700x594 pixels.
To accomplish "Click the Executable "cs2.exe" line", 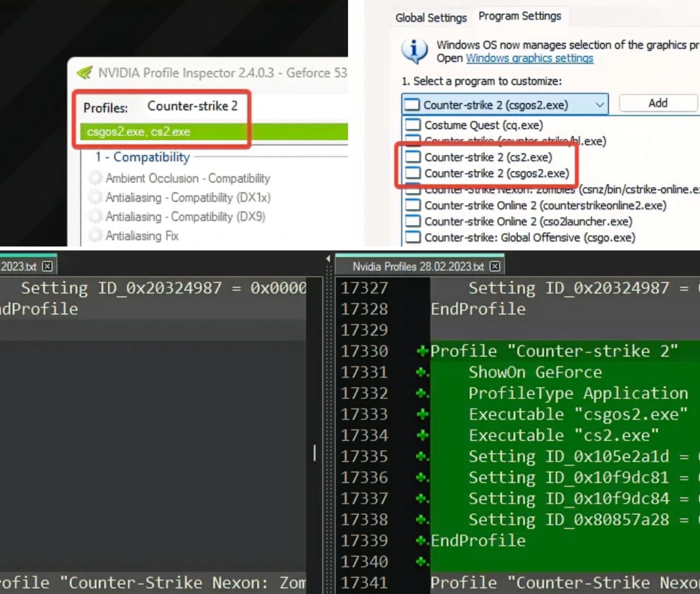I will pos(564,435).
